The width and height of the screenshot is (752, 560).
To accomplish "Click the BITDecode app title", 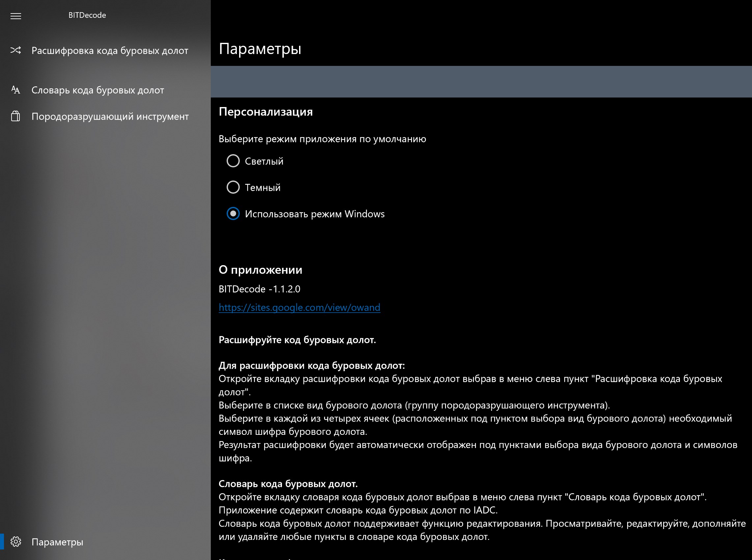I will (x=87, y=15).
